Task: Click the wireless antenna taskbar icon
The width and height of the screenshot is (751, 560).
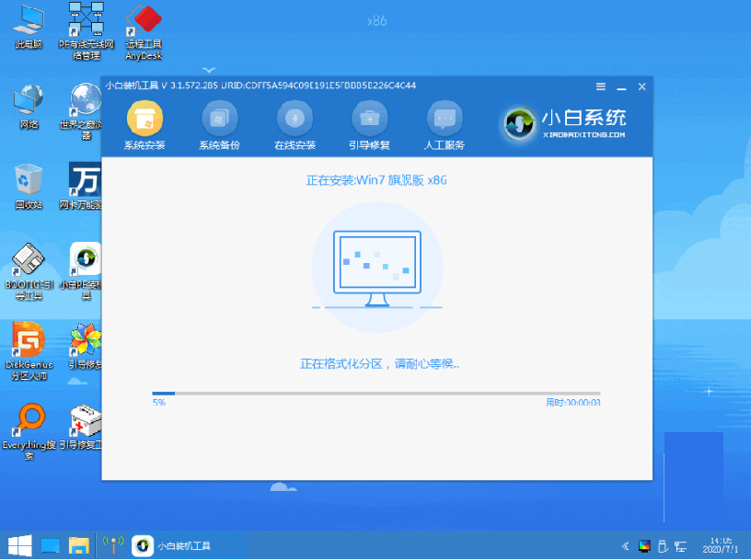Action: [x=113, y=544]
